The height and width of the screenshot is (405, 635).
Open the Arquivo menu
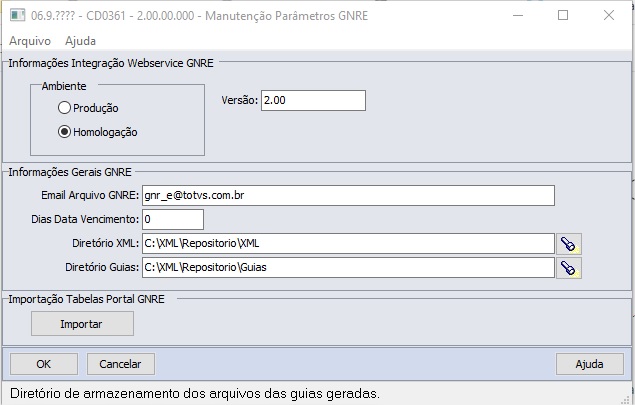tap(30, 41)
